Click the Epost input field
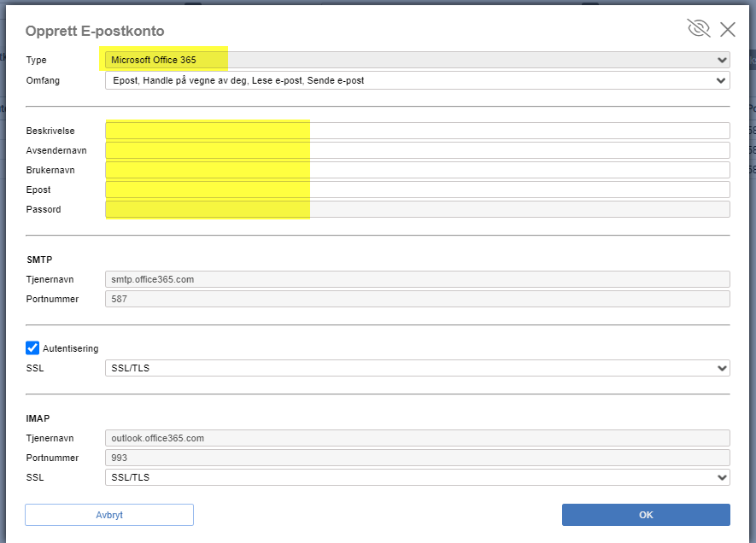 [x=418, y=190]
